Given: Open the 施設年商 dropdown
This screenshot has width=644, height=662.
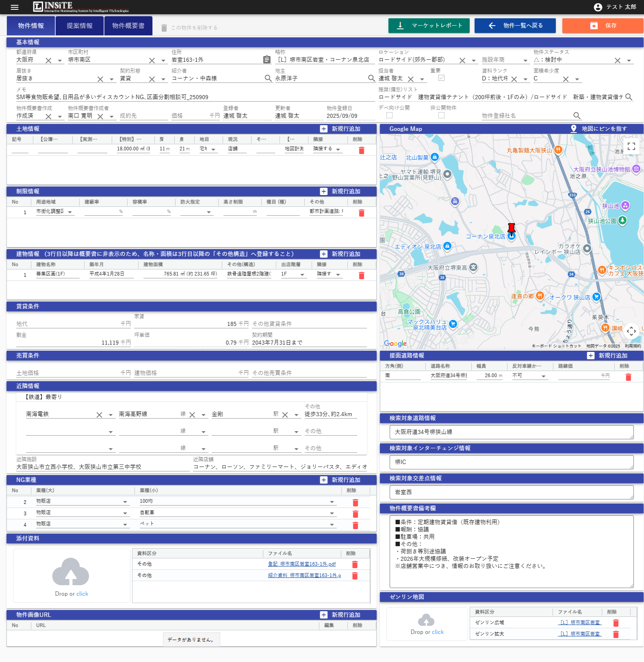Looking at the screenshot, I should tap(525, 61).
